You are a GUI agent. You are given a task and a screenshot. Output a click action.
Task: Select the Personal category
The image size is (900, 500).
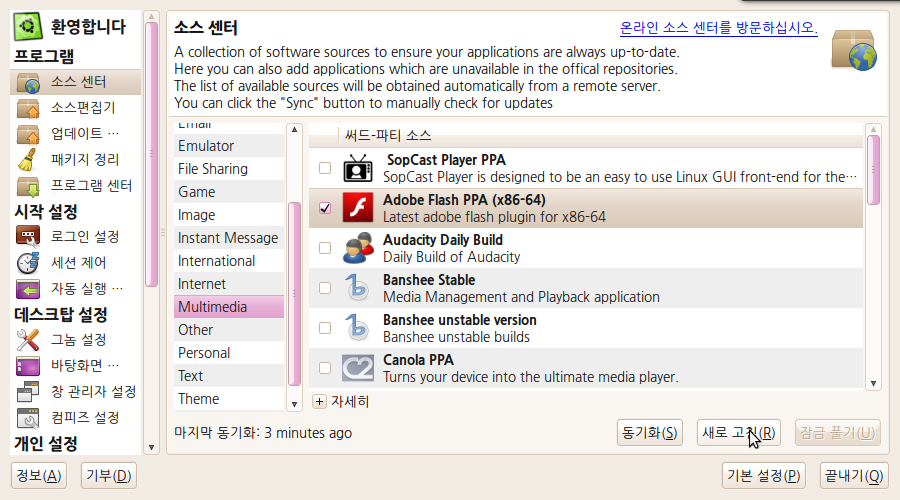pyautogui.click(x=229, y=352)
